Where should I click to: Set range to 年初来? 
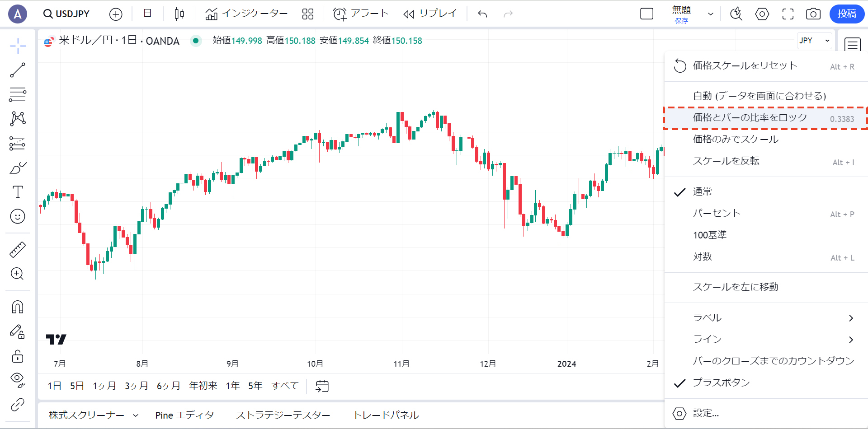(203, 386)
